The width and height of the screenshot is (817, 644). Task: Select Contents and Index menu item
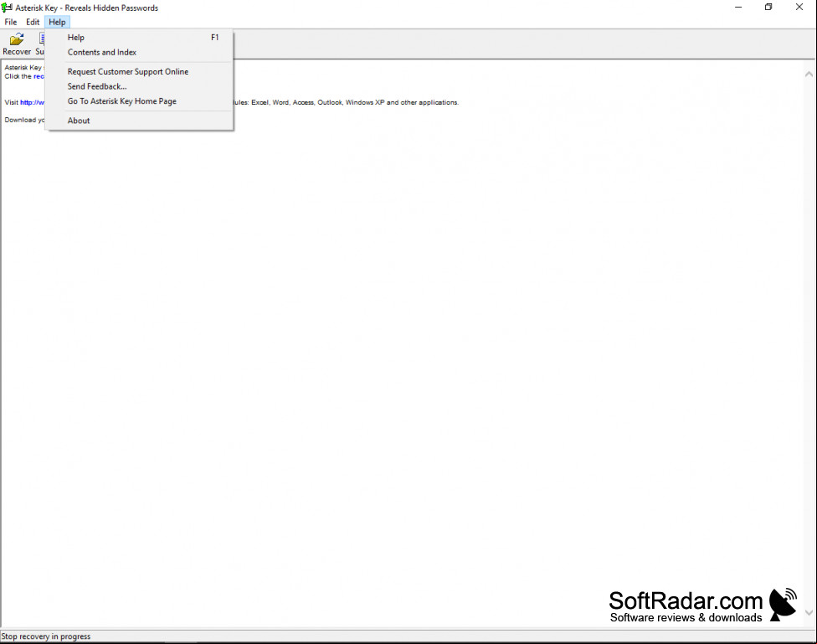(x=139, y=52)
